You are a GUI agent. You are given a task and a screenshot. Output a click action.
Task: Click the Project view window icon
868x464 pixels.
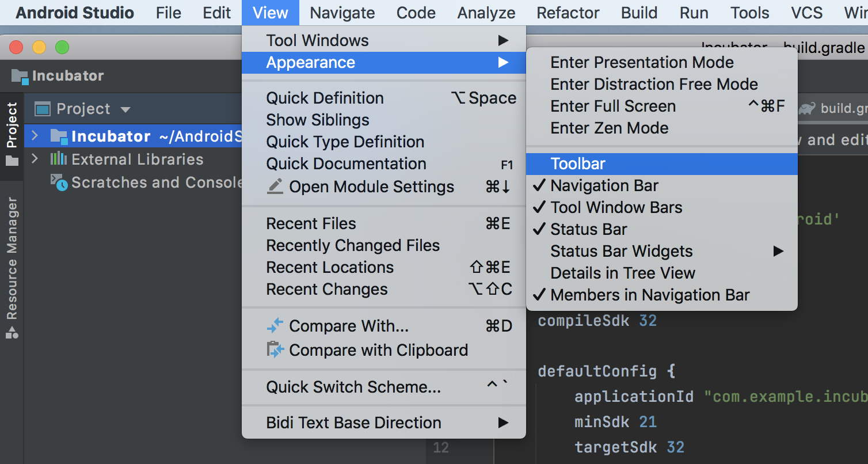point(43,109)
